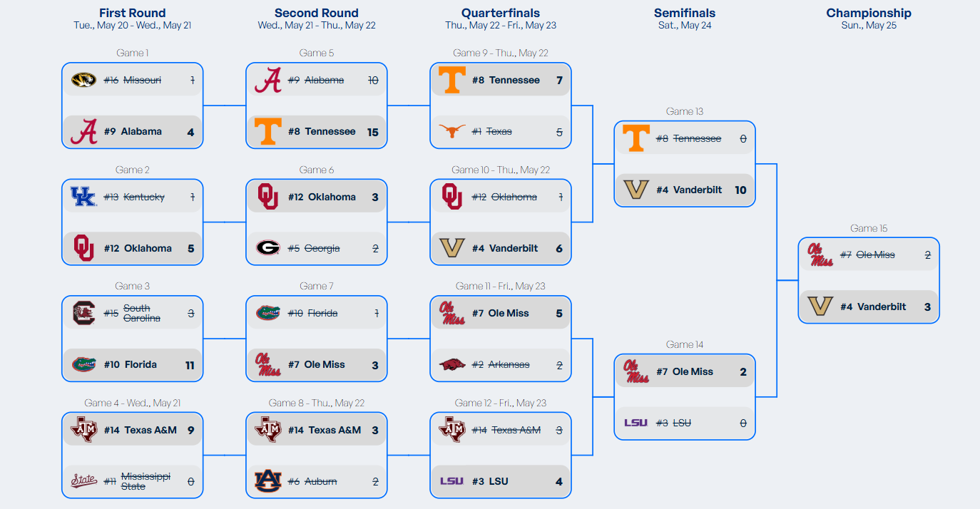This screenshot has width=980, height=509.
Task: Select the Semifinals column heading
Action: 685,13
